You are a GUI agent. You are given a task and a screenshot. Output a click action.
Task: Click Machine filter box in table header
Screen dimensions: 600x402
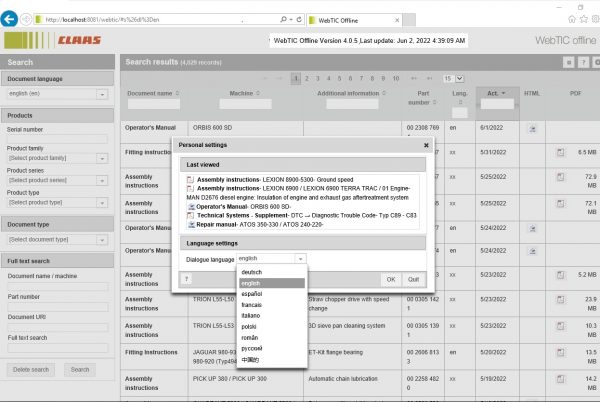pos(245,104)
